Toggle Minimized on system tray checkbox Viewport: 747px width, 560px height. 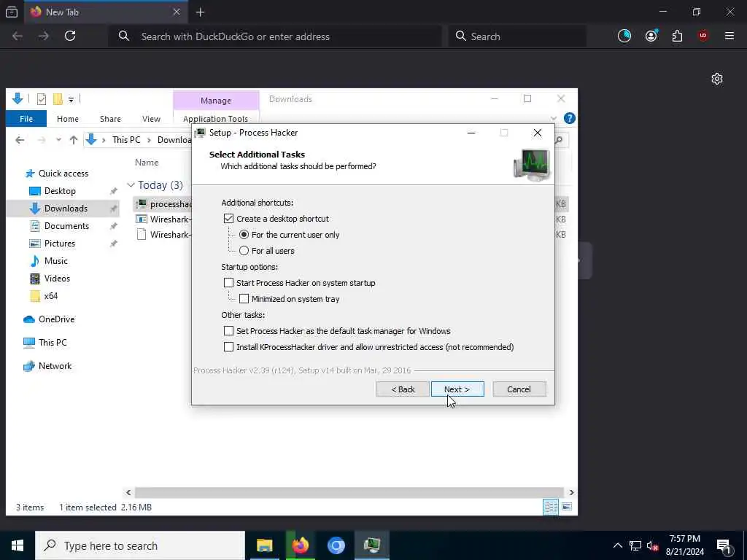pos(244,299)
